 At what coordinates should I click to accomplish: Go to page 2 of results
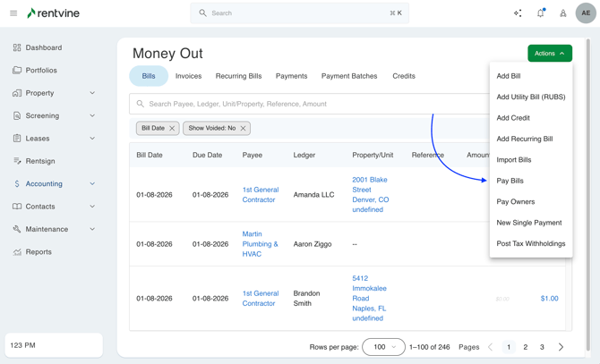[526, 347]
